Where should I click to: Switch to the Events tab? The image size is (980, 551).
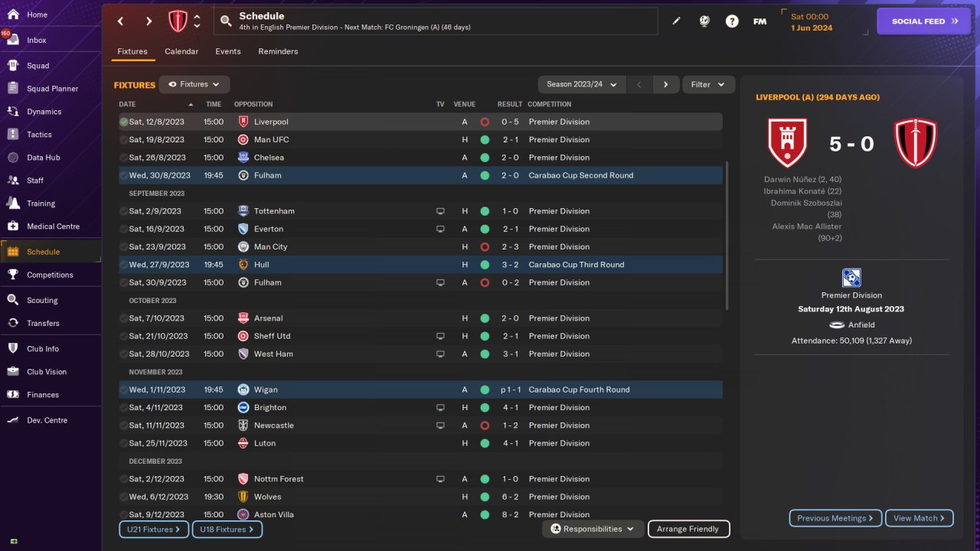point(228,51)
